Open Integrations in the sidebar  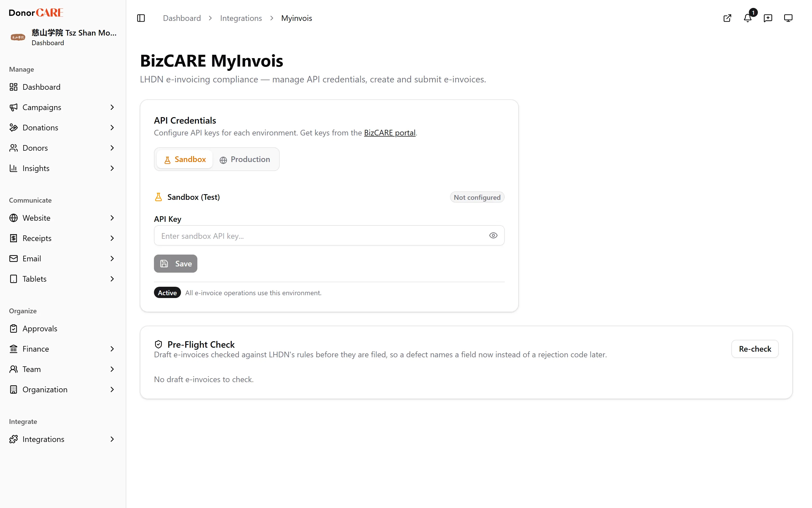point(63,439)
